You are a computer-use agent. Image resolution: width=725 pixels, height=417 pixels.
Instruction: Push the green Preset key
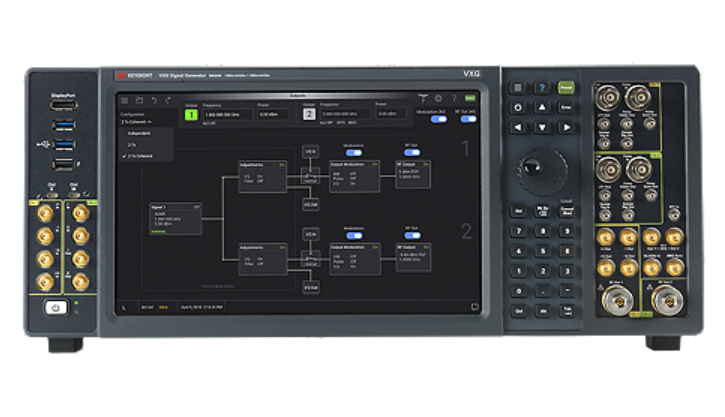pyautogui.click(x=566, y=87)
